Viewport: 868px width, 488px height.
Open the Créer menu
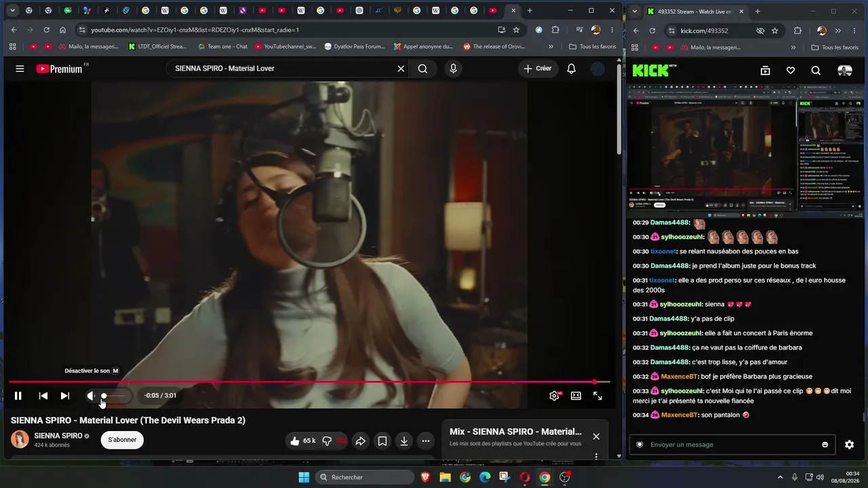[x=538, y=68]
